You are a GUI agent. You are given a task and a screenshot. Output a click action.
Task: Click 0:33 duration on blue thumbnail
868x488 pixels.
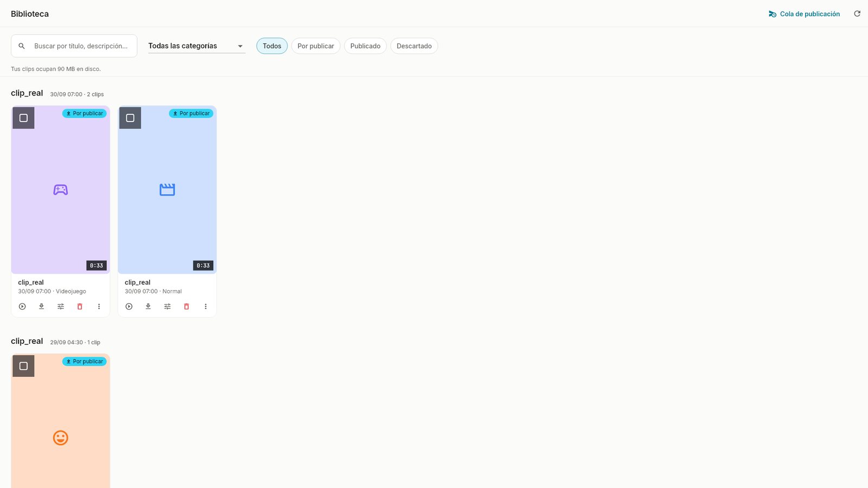click(203, 266)
